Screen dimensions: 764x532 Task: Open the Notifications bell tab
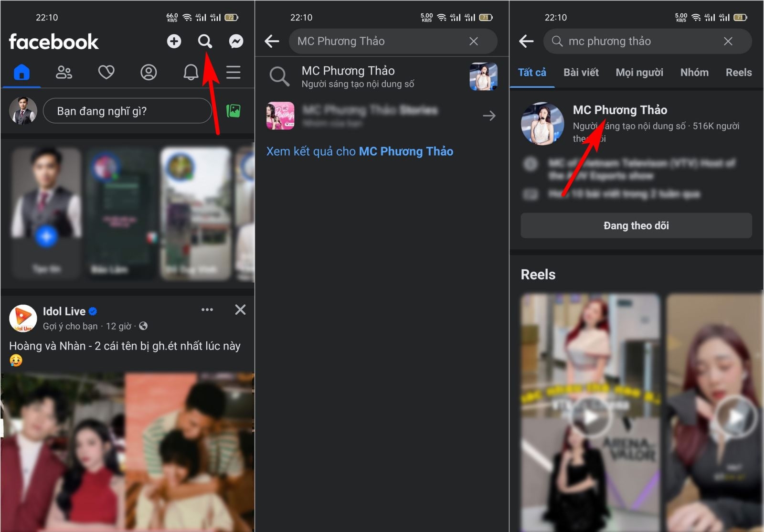click(x=191, y=73)
